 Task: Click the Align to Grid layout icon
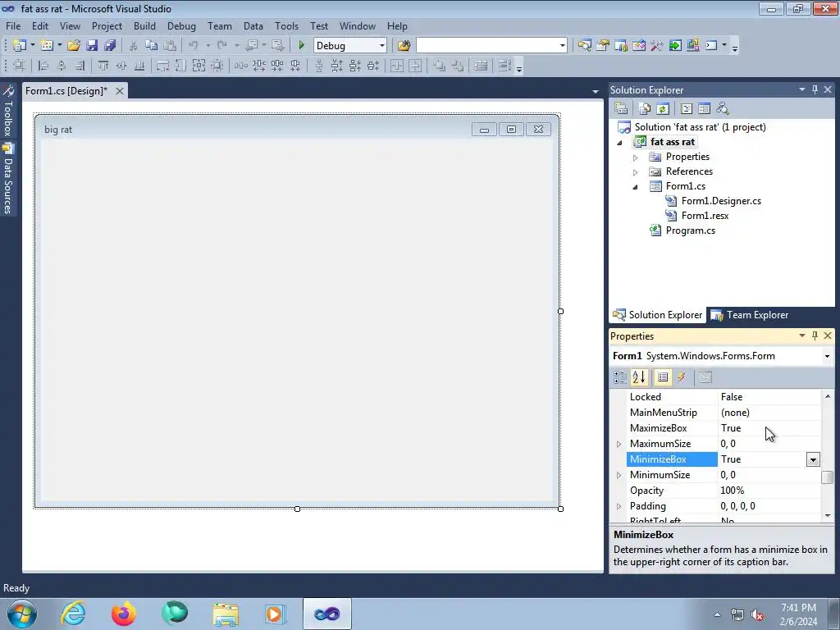[x=20, y=66]
